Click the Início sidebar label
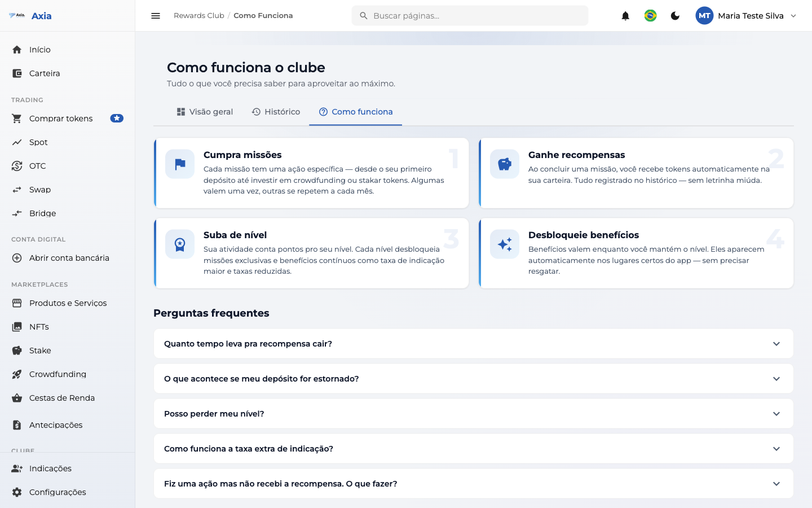 (40, 50)
